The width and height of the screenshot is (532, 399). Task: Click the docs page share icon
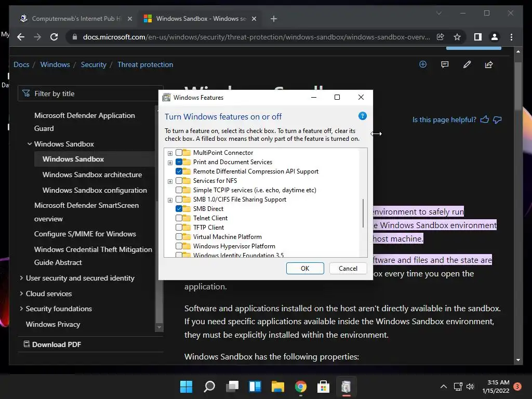tap(489, 64)
